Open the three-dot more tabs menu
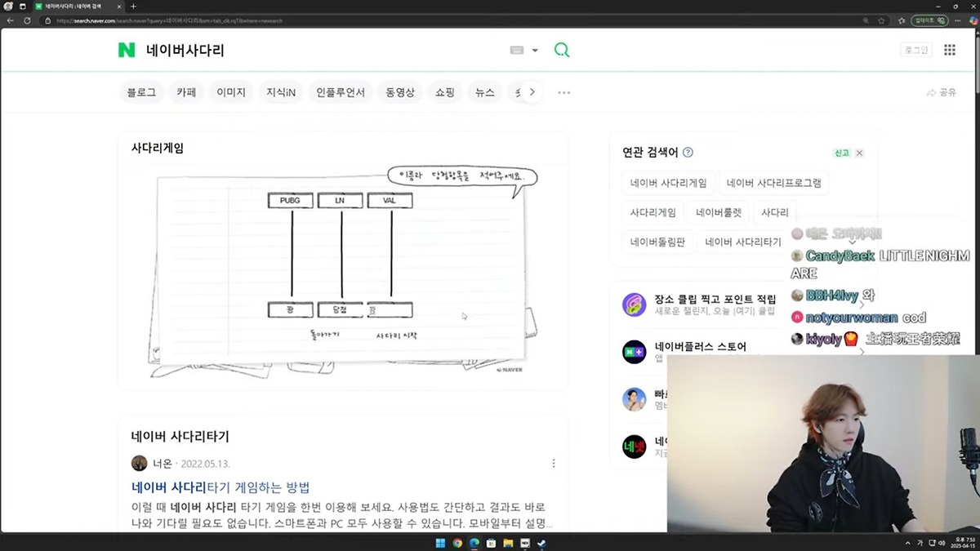The height and width of the screenshot is (551, 980). click(564, 93)
